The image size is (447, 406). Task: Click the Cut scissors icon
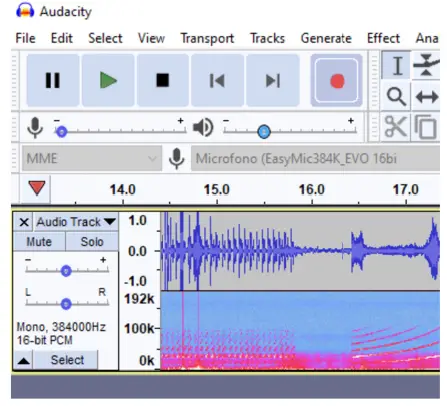(396, 127)
